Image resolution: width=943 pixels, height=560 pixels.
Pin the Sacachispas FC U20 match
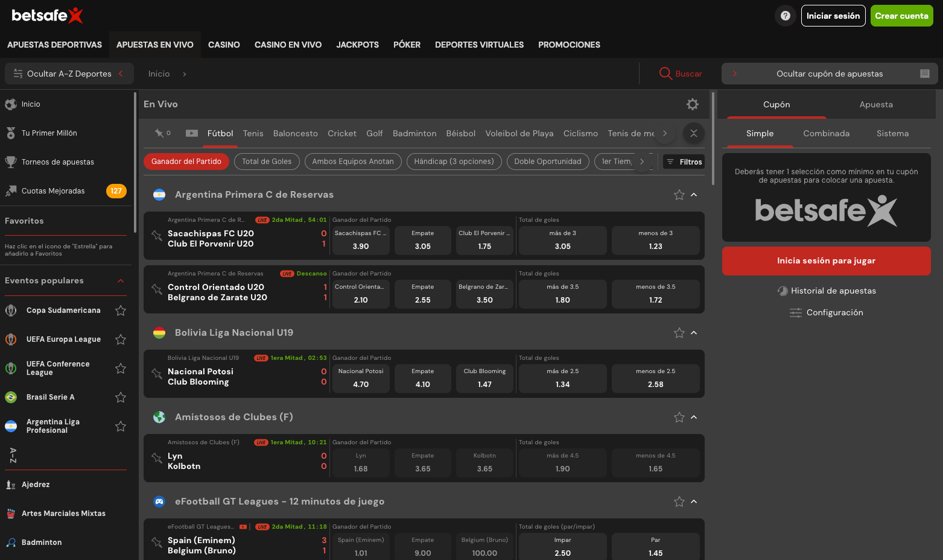[157, 236]
